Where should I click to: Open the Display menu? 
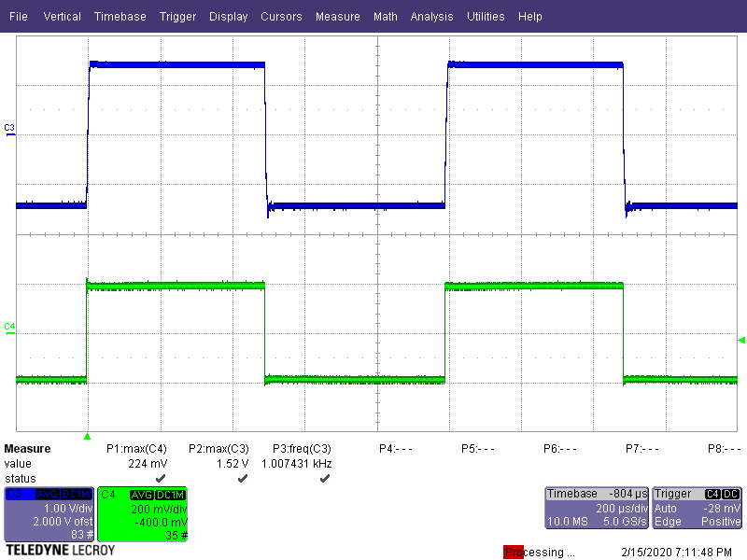click(228, 17)
